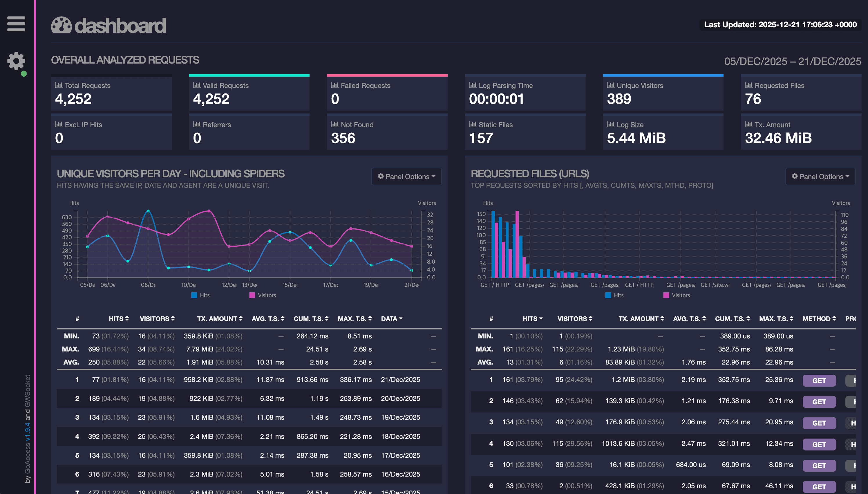Viewport: 868px width, 494px height.
Task: Open Panel Options for Unique Visitors Per Day
Action: (x=406, y=176)
